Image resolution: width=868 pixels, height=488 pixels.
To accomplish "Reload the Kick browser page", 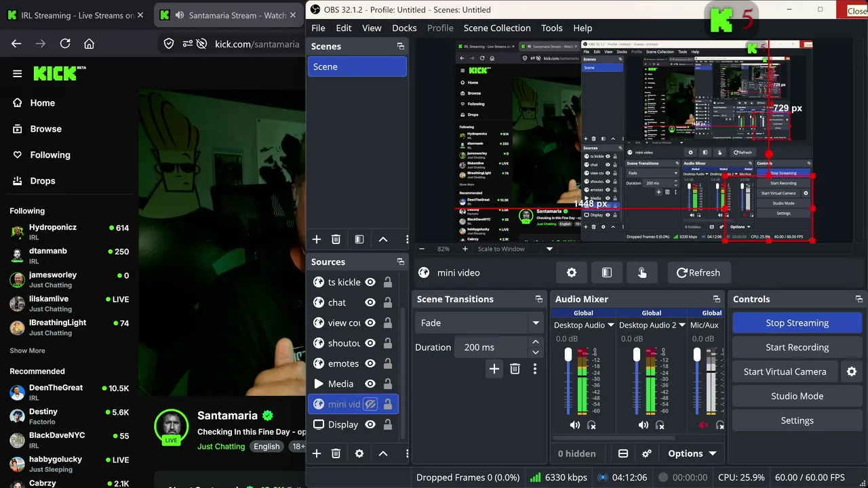I will coord(65,43).
